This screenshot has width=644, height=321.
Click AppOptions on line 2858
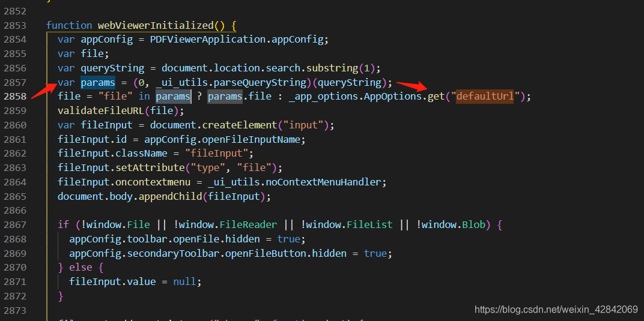pyautogui.click(x=393, y=97)
